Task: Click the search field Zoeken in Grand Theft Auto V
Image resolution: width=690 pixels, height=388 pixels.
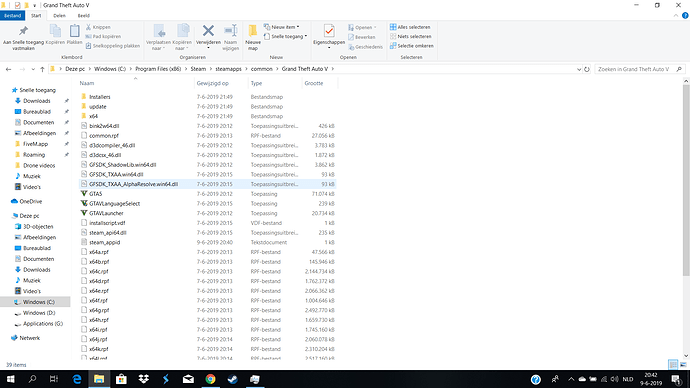Action: pos(639,69)
